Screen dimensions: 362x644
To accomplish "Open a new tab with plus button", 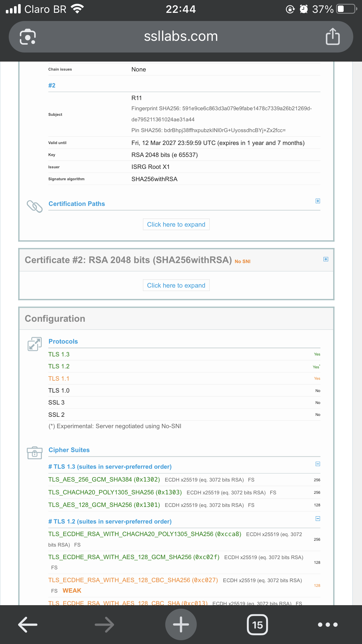I will tap(181, 624).
